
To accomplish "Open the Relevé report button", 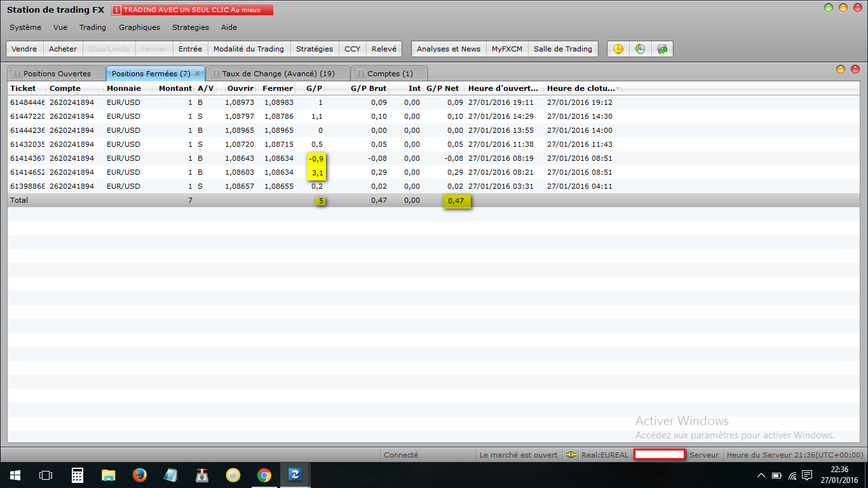I will [x=384, y=49].
